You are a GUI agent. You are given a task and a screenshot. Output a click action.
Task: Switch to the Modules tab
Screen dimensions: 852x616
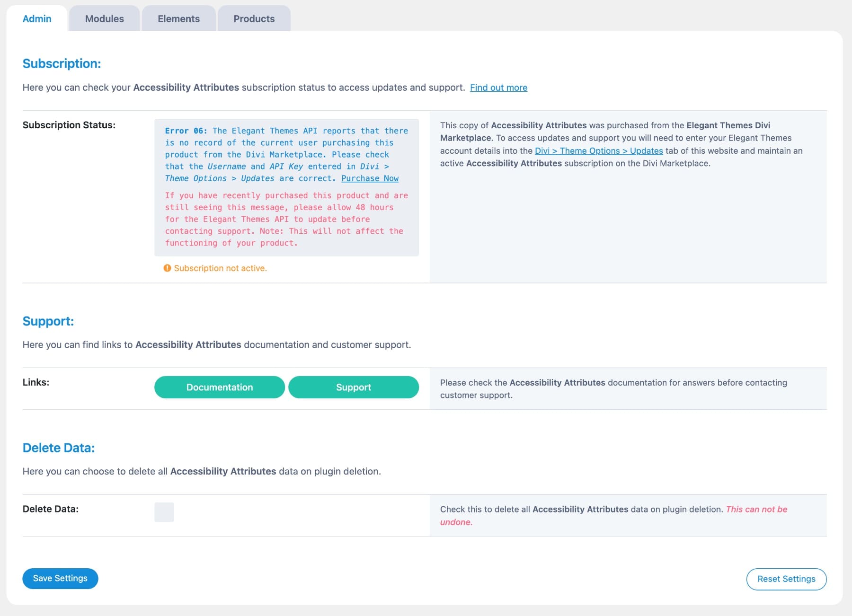(104, 18)
